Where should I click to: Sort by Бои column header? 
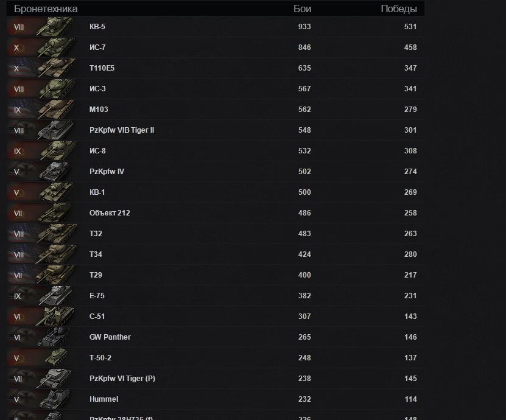click(x=302, y=9)
